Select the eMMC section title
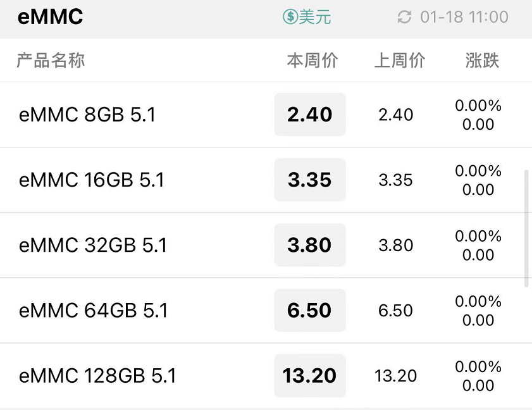This screenshot has width=532, height=410. 50,16
